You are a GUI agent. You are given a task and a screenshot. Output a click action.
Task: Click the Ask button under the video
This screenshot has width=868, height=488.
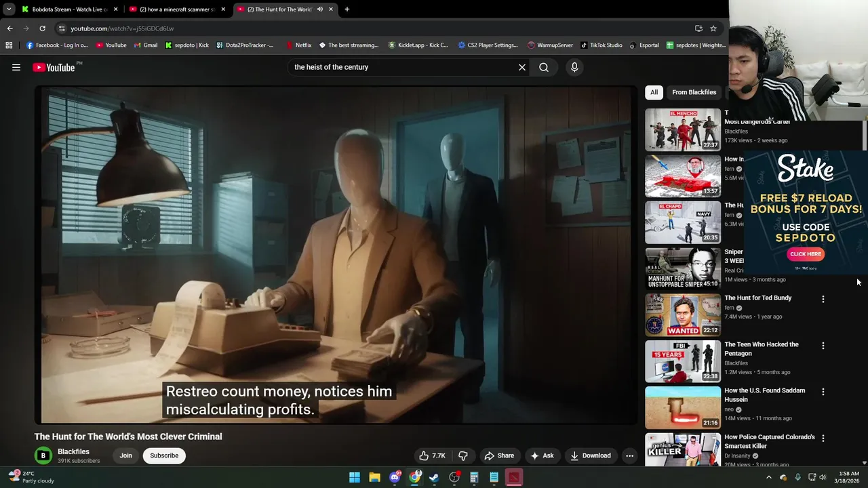[542, 455]
